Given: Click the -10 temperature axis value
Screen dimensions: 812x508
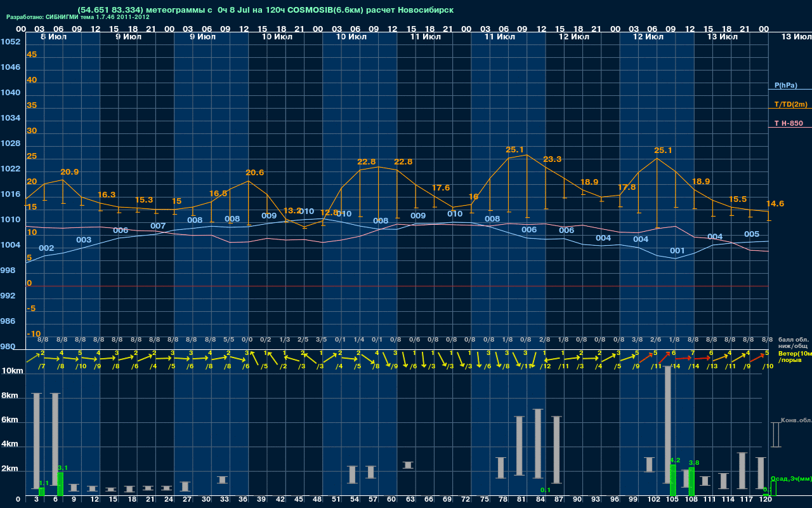Looking at the screenshot, I should pos(34,334).
